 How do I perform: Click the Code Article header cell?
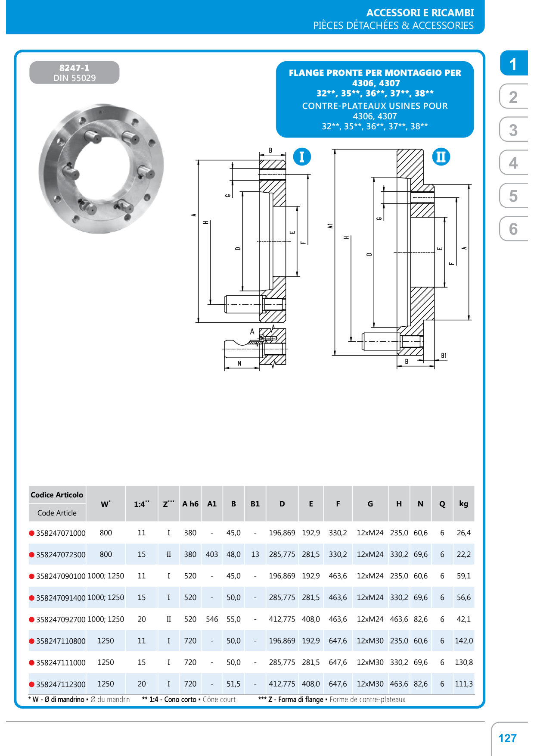(57, 513)
